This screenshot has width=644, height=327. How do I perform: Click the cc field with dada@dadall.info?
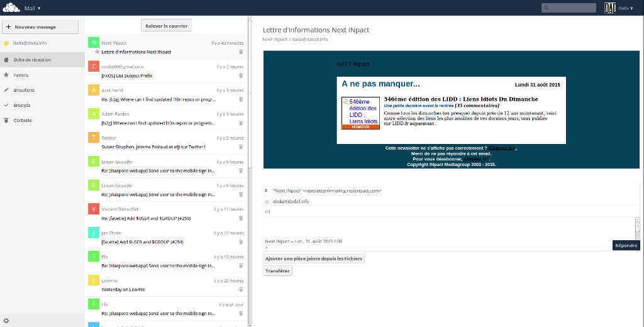coord(451,201)
